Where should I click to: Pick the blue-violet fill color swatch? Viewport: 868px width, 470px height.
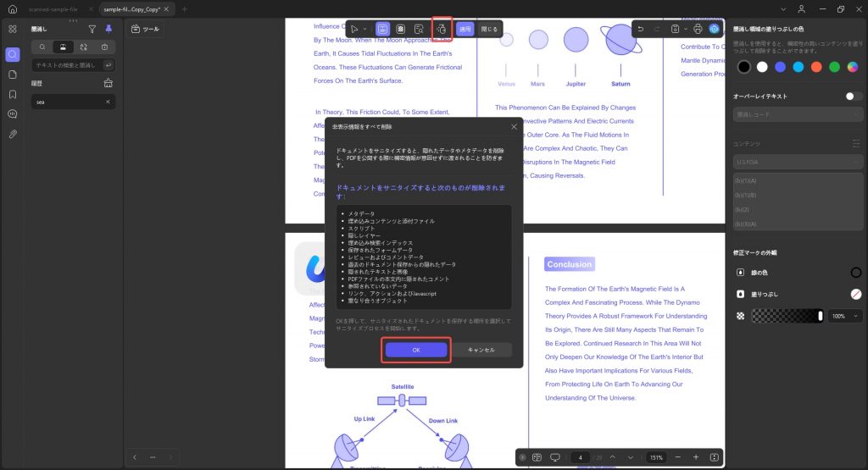coord(780,67)
